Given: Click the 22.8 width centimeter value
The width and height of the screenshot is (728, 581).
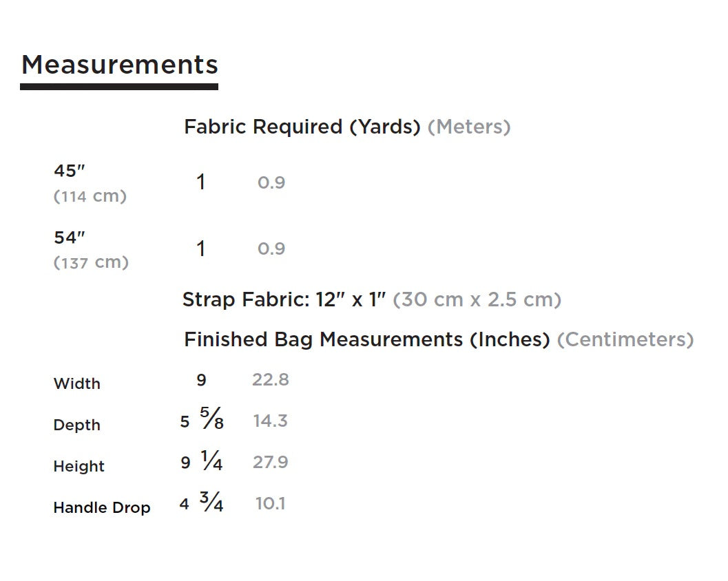Looking at the screenshot, I should click(270, 379).
